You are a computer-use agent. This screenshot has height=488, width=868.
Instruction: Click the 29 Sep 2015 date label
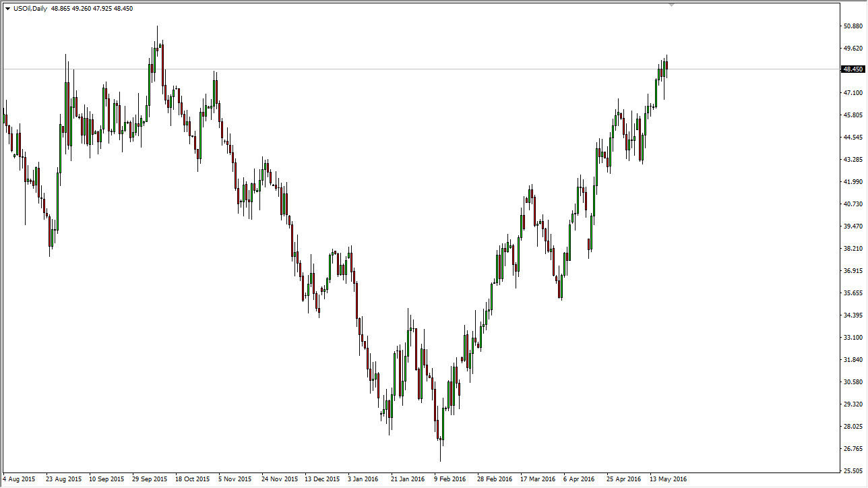150,479
